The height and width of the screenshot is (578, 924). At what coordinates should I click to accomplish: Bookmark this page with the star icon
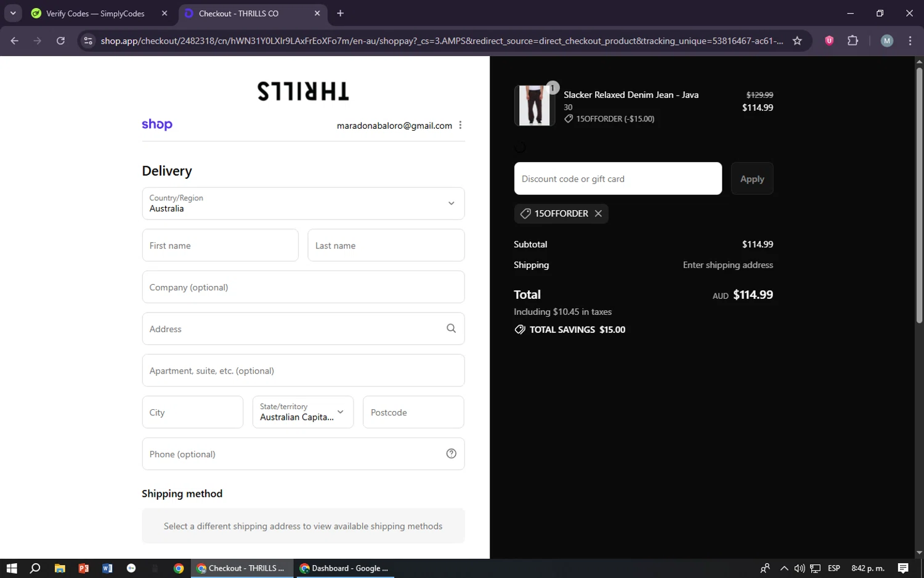point(797,41)
